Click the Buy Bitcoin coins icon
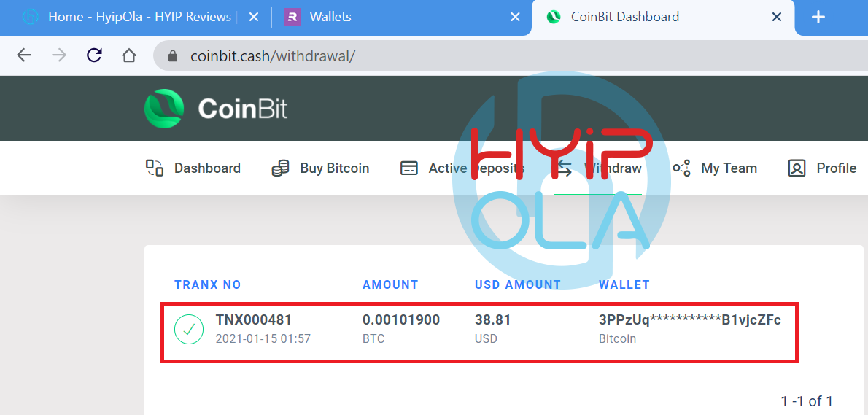 (281, 168)
